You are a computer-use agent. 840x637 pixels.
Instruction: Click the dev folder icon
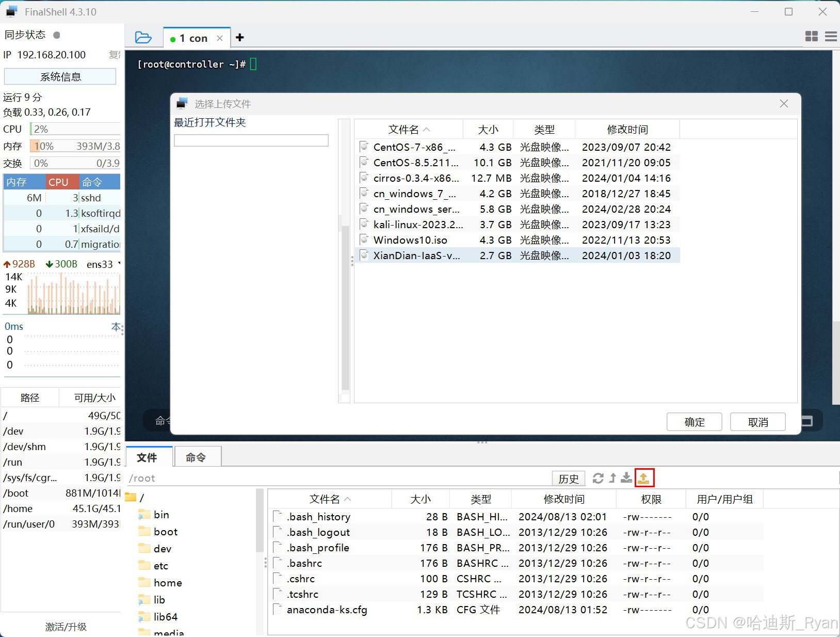point(144,549)
